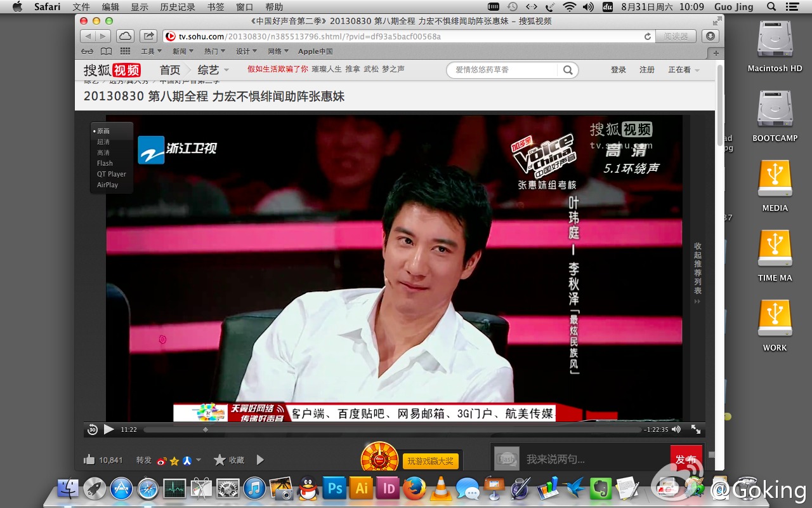Mute the video player volume

676,430
